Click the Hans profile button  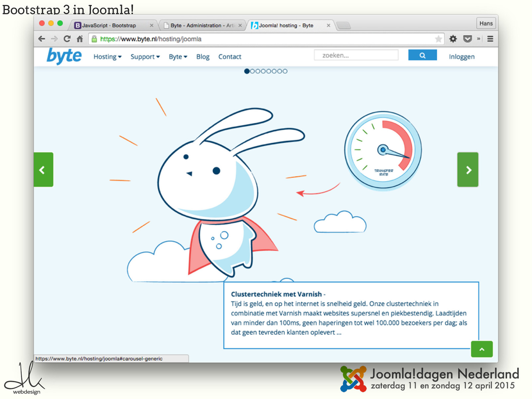pos(486,23)
